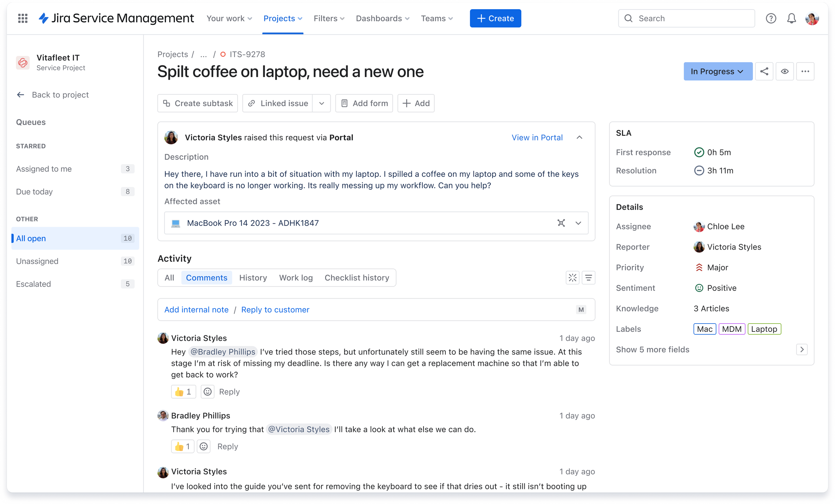
Task: Collapse the Victoria Styles request description
Action: tap(579, 138)
